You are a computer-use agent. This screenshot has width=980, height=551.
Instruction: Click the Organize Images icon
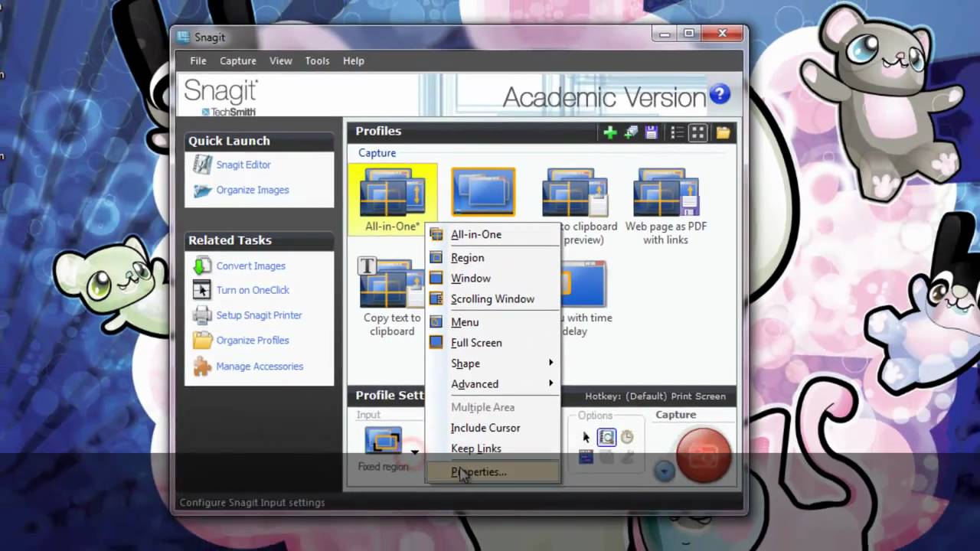click(x=202, y=190)
